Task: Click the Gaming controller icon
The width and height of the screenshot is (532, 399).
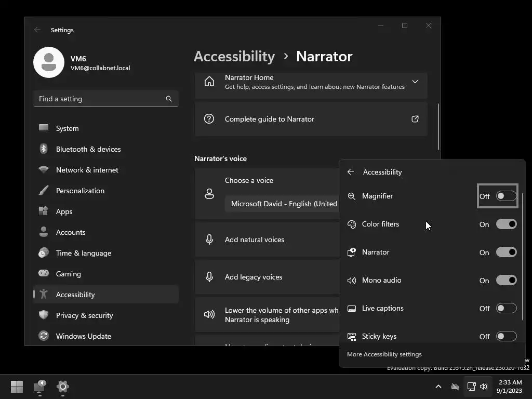Action: coord(44,273)
